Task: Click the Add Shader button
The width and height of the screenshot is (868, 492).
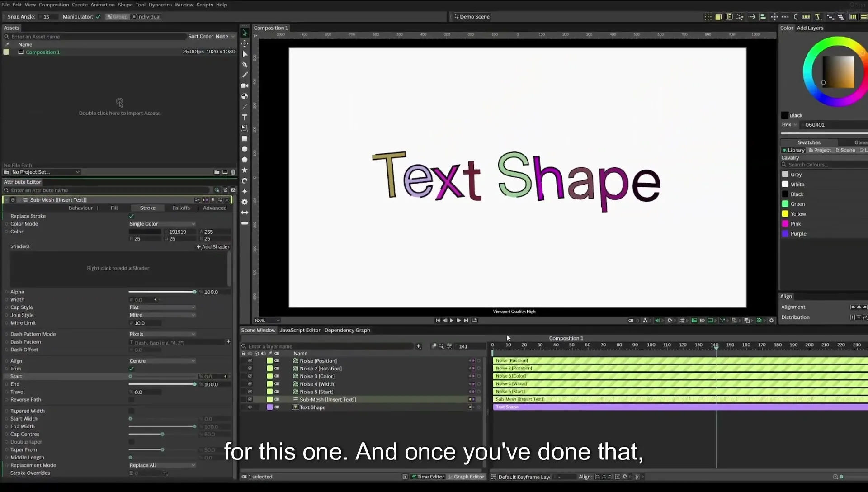Action: [213, 247]
